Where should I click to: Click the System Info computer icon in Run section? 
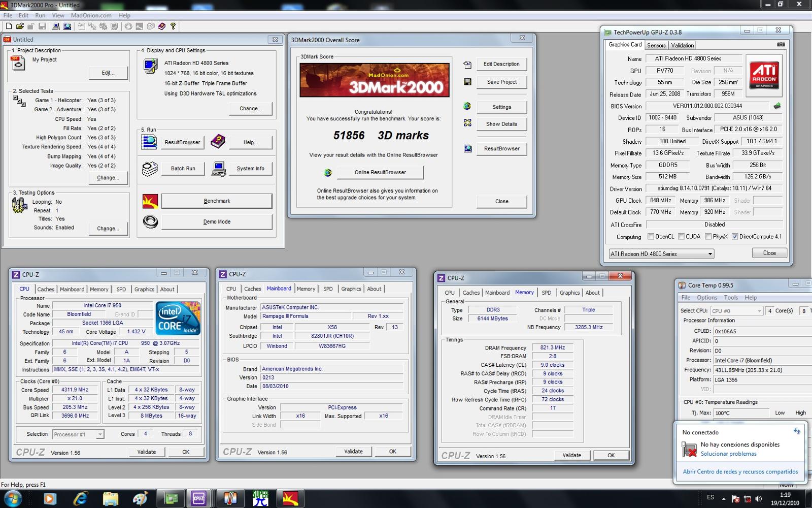[x=219, y=169]
